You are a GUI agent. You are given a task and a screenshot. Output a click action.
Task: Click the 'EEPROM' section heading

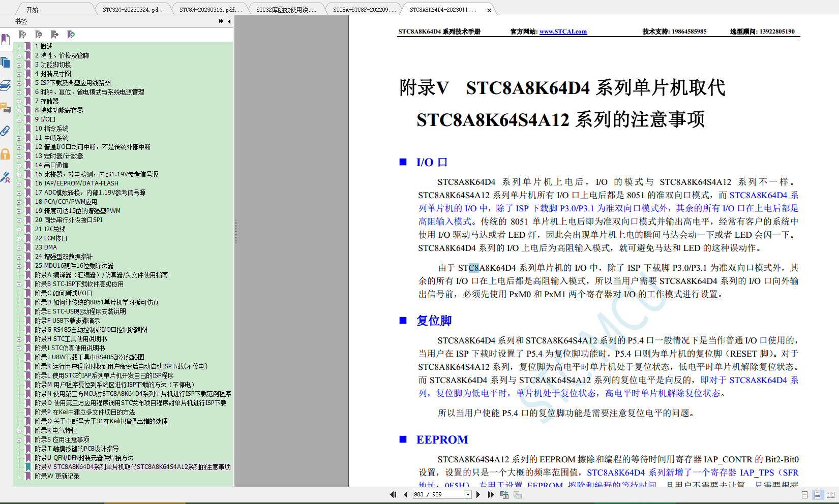442,439
